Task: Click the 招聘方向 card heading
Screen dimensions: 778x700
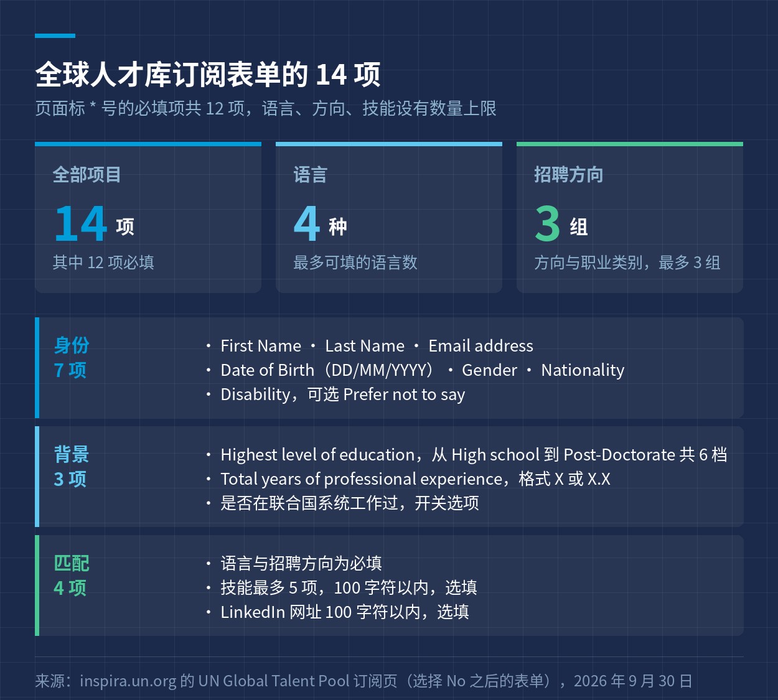Action: point(569,174)
